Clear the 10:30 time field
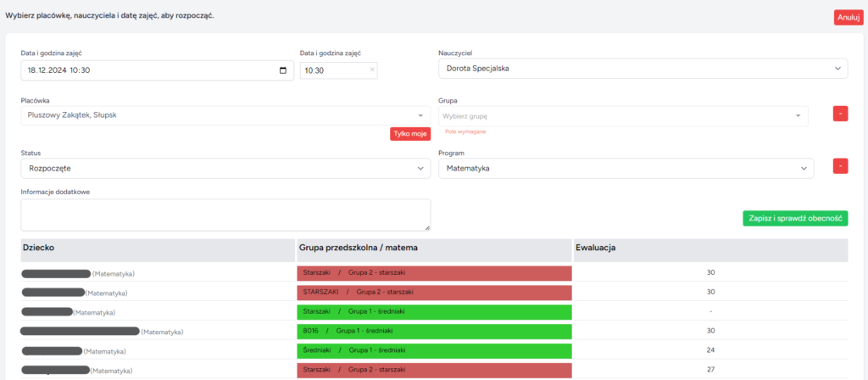 coord(371,70)
